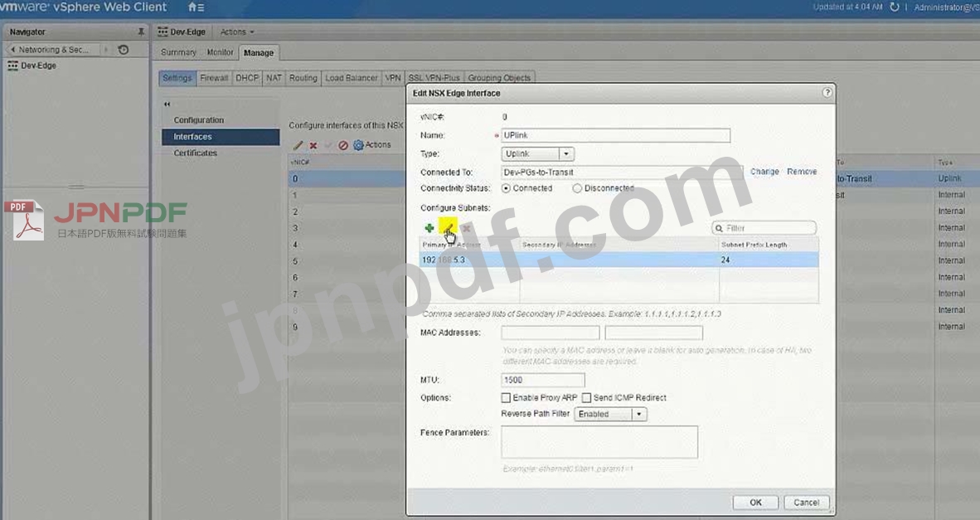Check the Send ICMP Redirect option
This screenshot has width=980, height=520.
pyautogui.click(x=586, y=397)
